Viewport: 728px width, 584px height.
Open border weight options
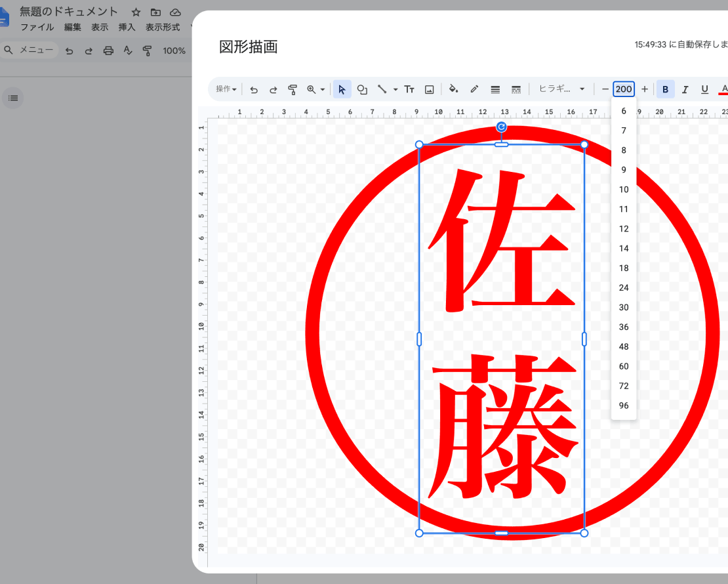495,89
